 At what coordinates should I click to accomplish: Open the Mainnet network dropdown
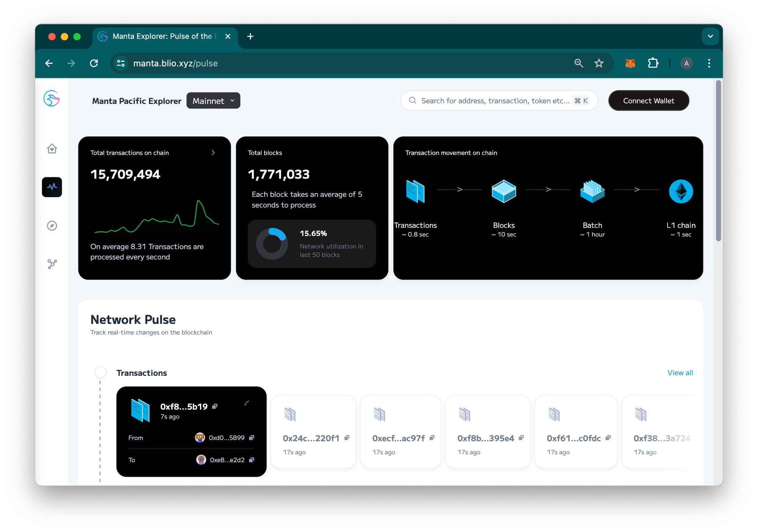tap(213, 101)
